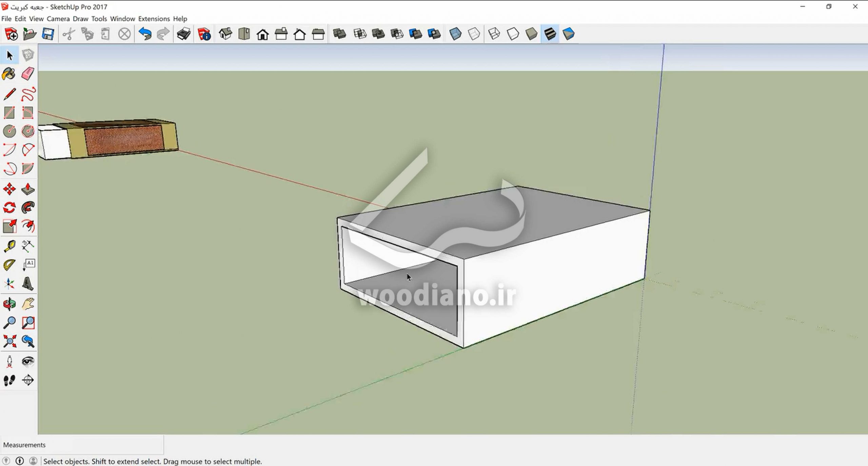This screenshot has height=466, width=868.
Task: Open the File menu
Action: 6,19
